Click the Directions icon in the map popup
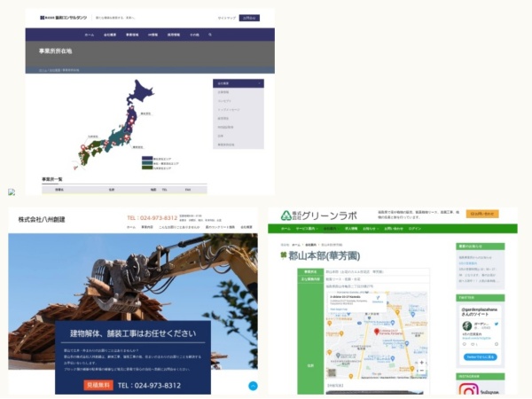This screenshot has width=532, height=399. [x=378, y=298]
